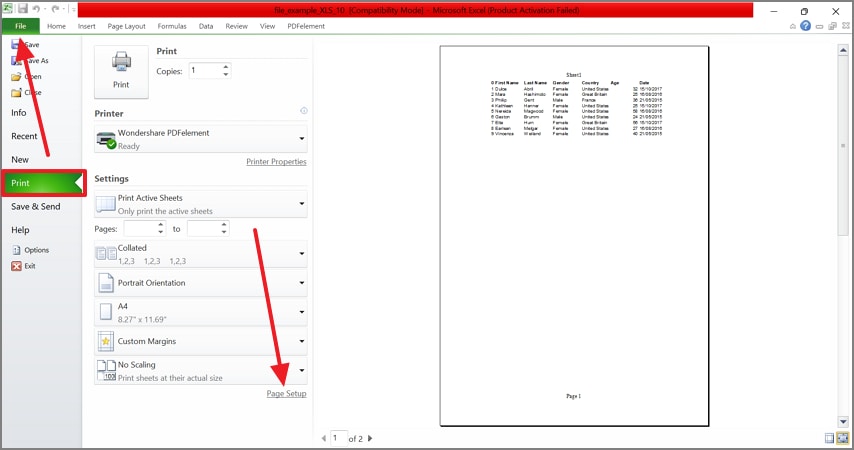This screenshot has width=854, height=450.
Task: Switch to the Insert ribbon tab
Action: (x=87, y=26)
